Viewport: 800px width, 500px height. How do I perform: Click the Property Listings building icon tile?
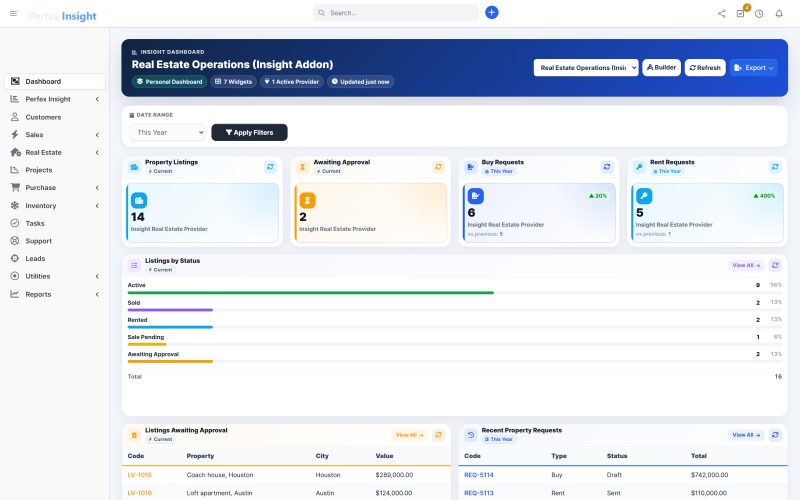[139, 201]
